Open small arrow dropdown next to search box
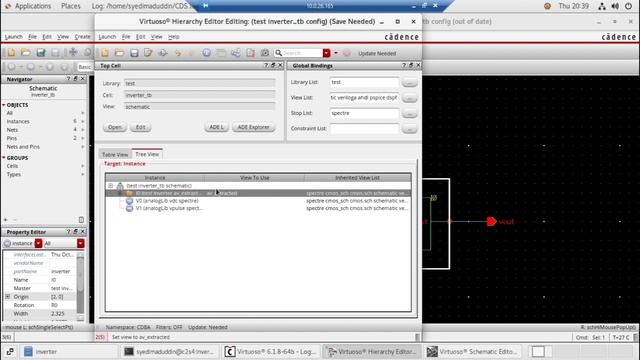640x360 pixels. click(336, 53)
